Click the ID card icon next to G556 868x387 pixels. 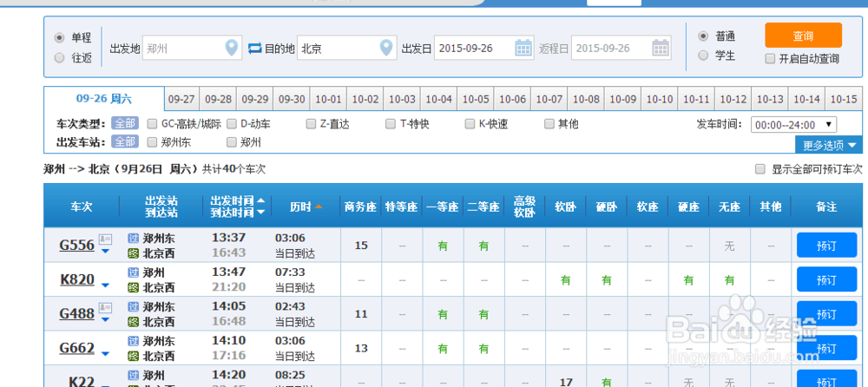point(105,239)
